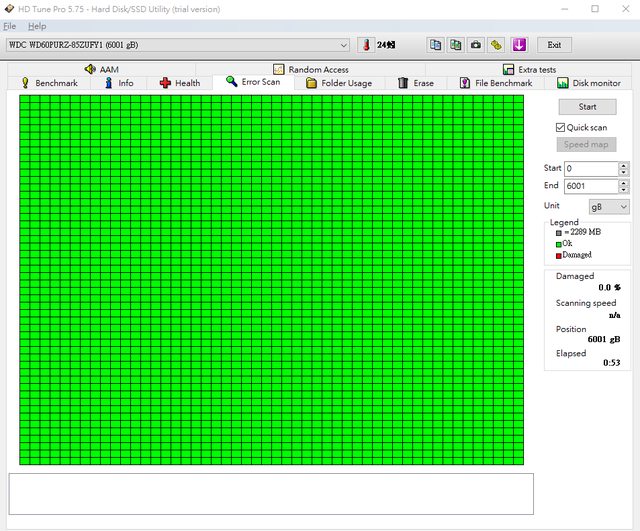Open the File menu
Viewport: 640px width, 531px height.
coord(9,26)
